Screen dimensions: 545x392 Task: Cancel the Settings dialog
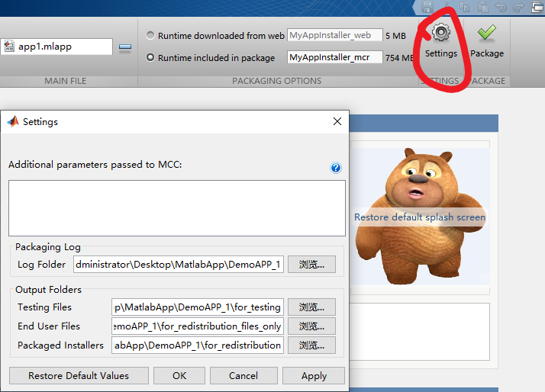tap(243, 376)
